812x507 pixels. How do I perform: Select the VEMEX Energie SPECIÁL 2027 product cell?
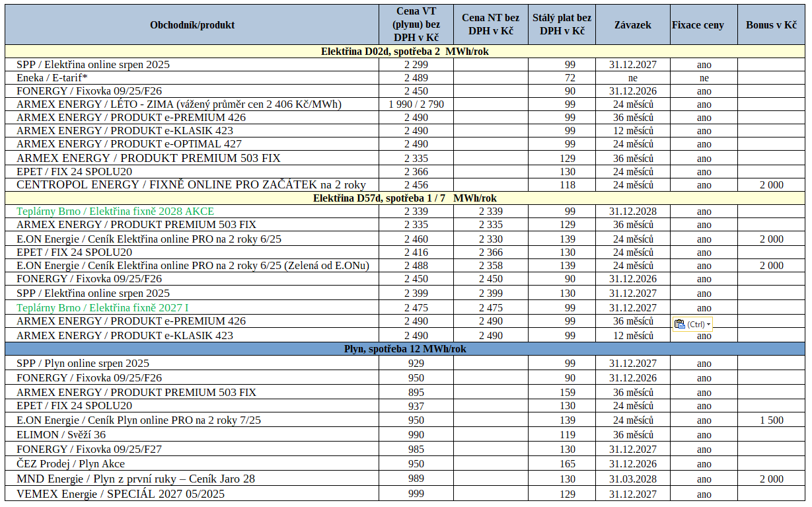pyautogui.click(x=192, y=494)
